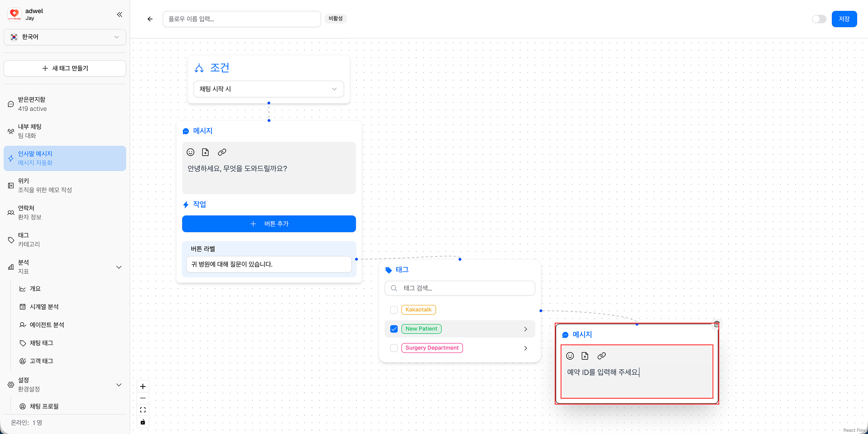The image size is (868, 434).
Task: Zoom in on the flow canvas
Action: click(143, 386)
